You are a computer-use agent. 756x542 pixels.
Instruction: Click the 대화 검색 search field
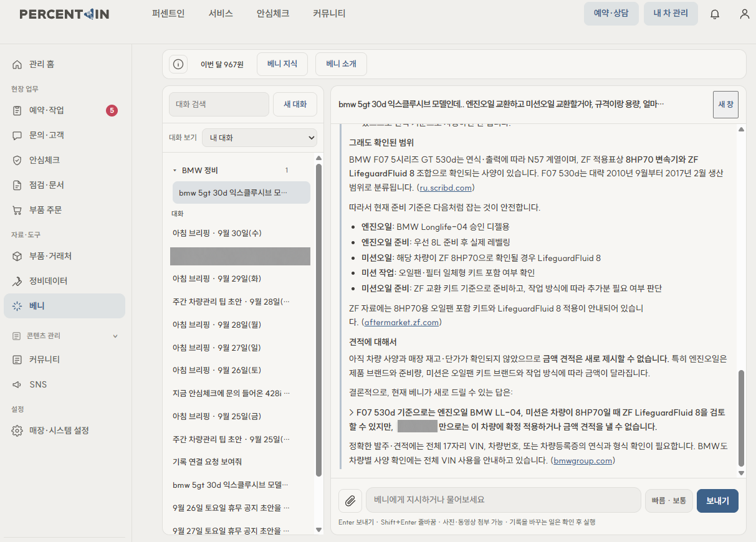[219, 104]
